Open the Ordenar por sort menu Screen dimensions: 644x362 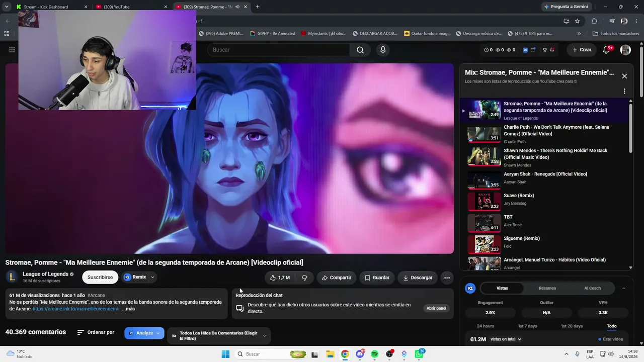[x=96, y=332]
